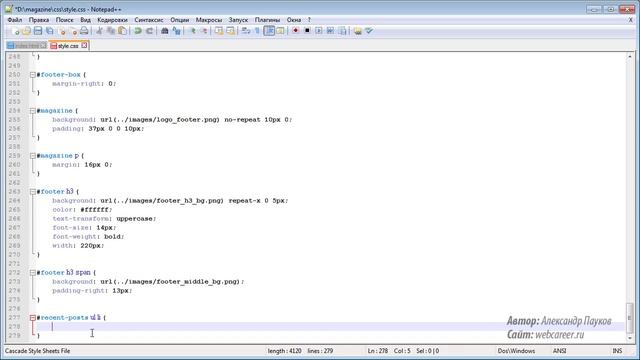Open the Окна menu
The image size is (640, 360).
click(x=294, y=20)
